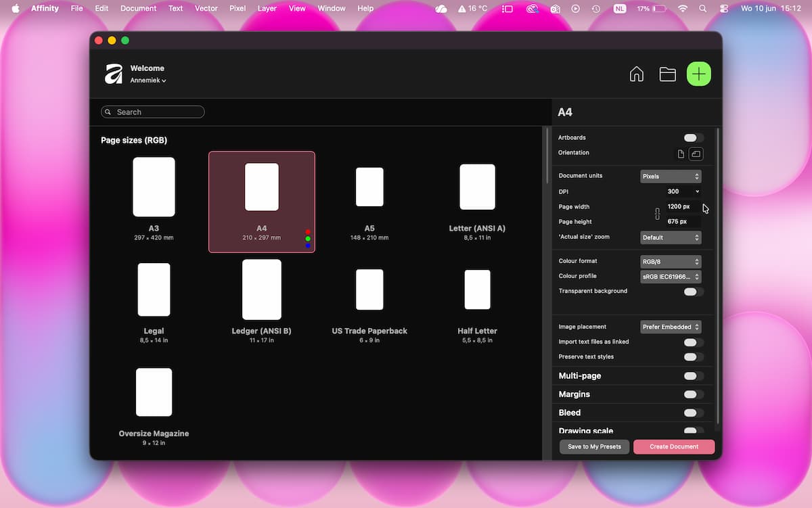Open the Wi-Fi menu bar icon
This screenshot has width=812, height=508.
coord(683,9)
